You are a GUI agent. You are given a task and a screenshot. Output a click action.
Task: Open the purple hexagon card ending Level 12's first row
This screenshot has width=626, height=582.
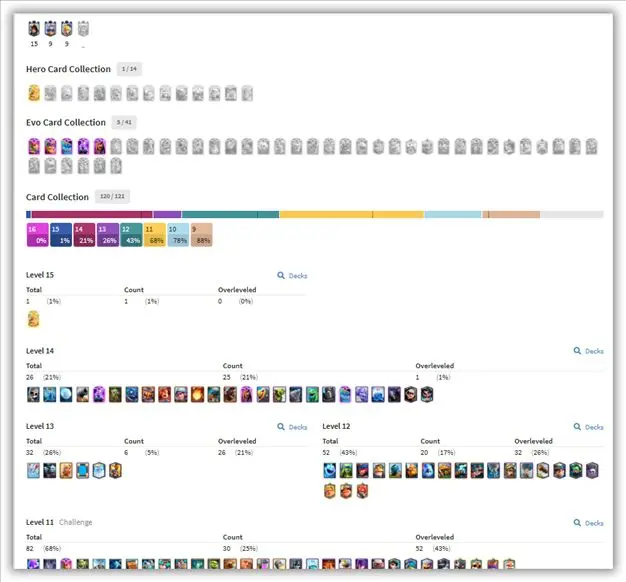tap(592, 471)
